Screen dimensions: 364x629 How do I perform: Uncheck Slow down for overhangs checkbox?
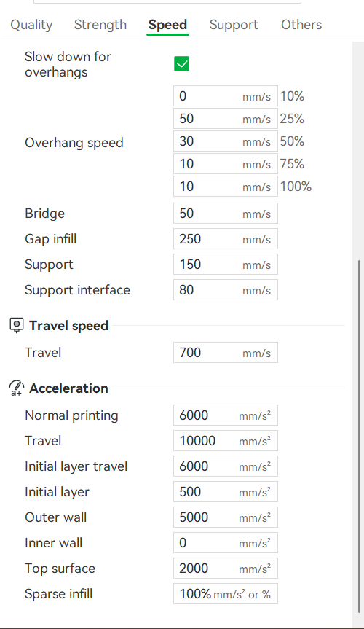point(181,64)
